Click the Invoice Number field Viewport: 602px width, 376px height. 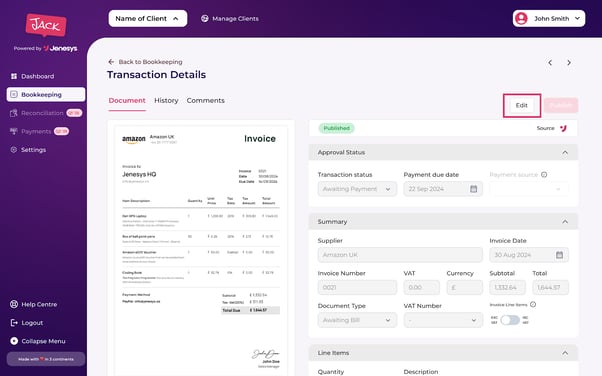tap(357, 288)
